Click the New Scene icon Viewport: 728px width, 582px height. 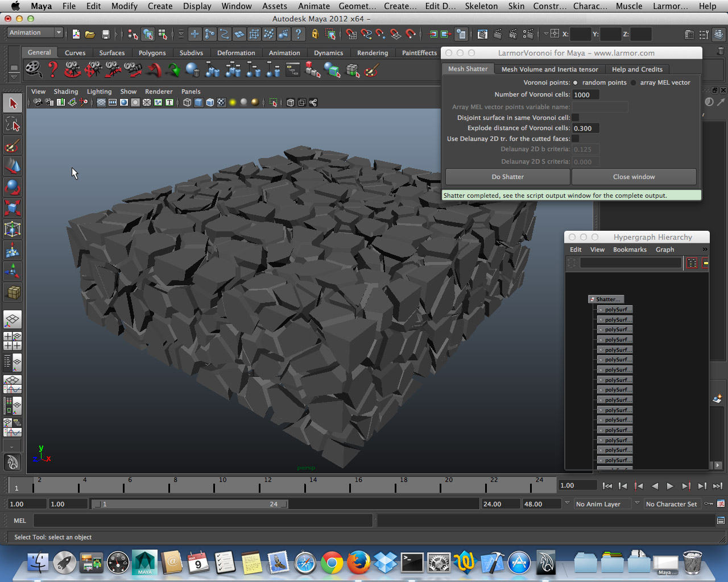click(76, 34)
